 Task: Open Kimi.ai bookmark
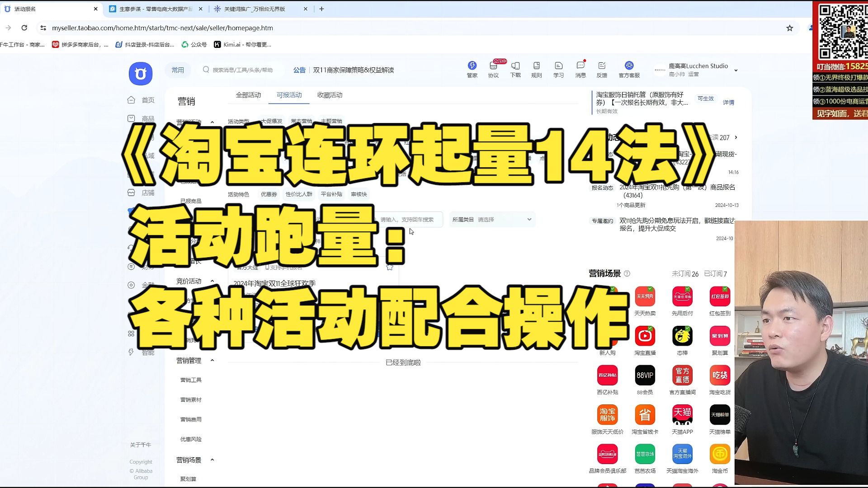coord(243,44)
